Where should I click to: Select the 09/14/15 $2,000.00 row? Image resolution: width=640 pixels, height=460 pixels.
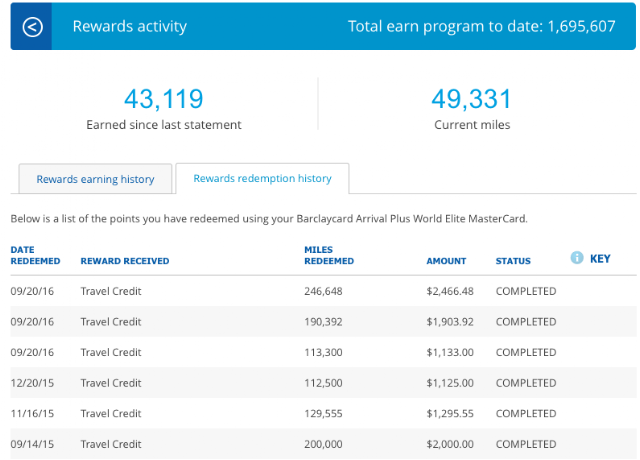click(x=323, y=444)
